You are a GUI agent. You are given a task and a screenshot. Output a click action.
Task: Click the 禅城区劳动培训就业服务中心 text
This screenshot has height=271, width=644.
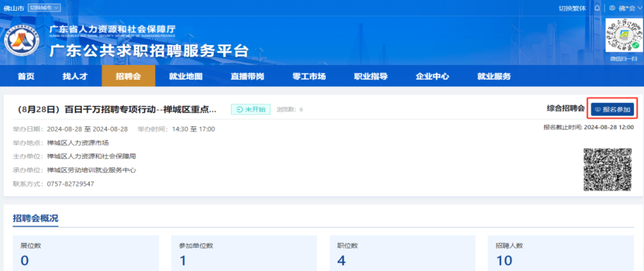[x=91, y=170]
